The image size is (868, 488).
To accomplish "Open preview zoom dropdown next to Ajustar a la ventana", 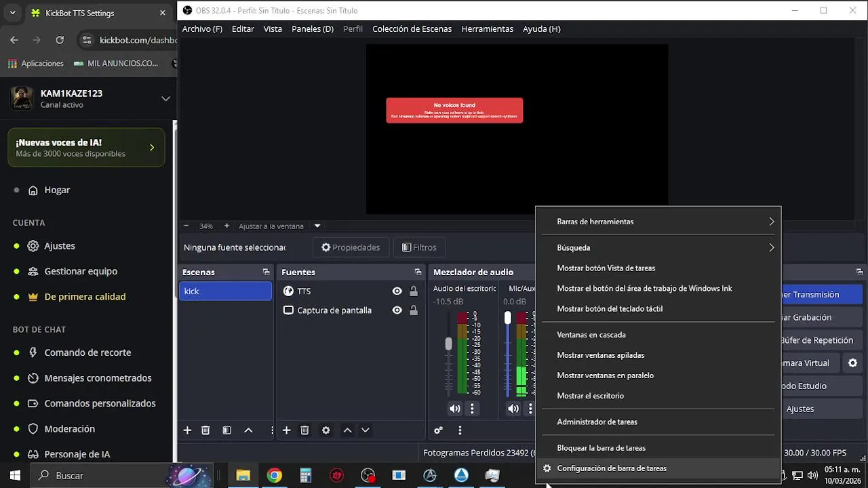I will [317, 226].
